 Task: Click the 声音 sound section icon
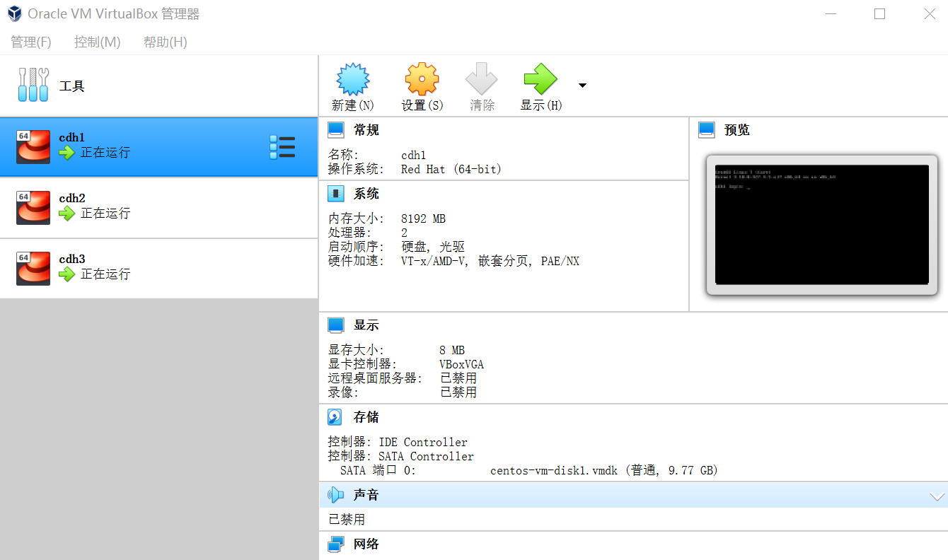click(336, 494)
